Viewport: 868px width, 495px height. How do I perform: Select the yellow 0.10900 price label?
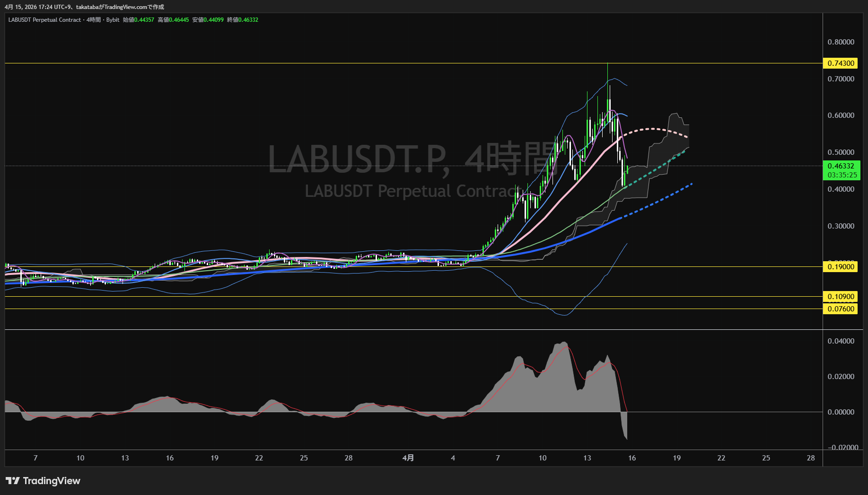(841, 297)
